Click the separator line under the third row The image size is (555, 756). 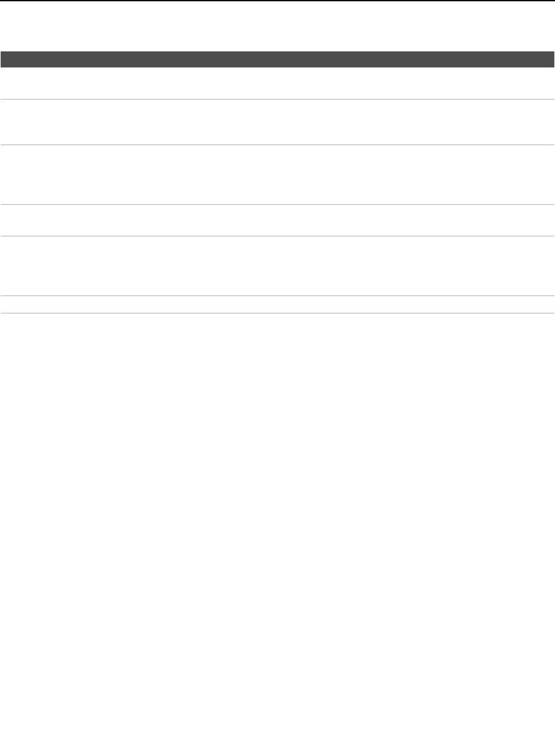(x=277, y=204)
